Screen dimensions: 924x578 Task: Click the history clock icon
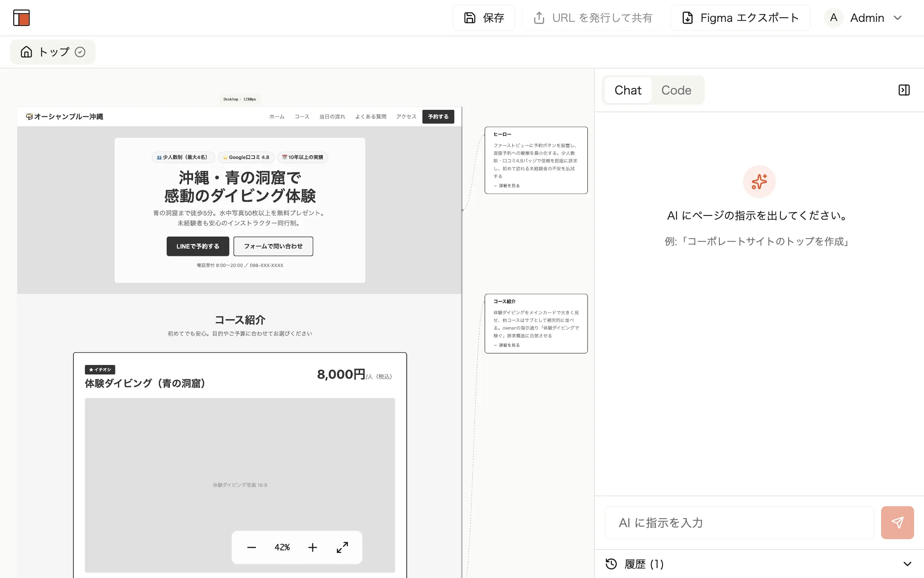pos(611,564)
